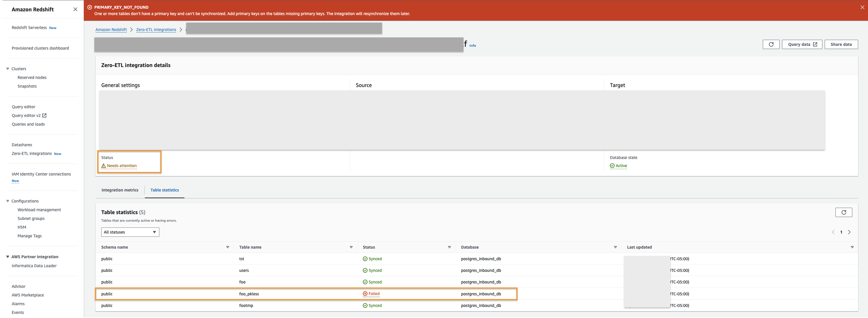Open AWS Marketplace in the sidebar

28,295
